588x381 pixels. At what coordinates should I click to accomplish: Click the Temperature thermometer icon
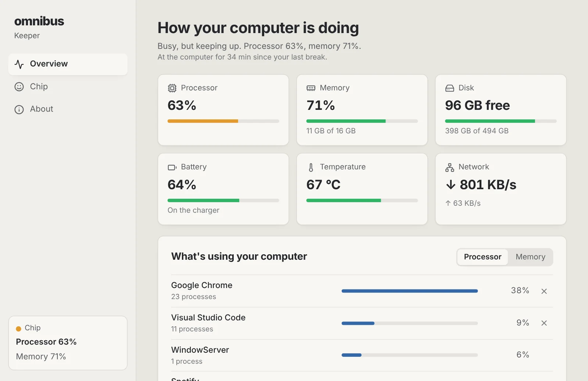(x=311, y=168)
